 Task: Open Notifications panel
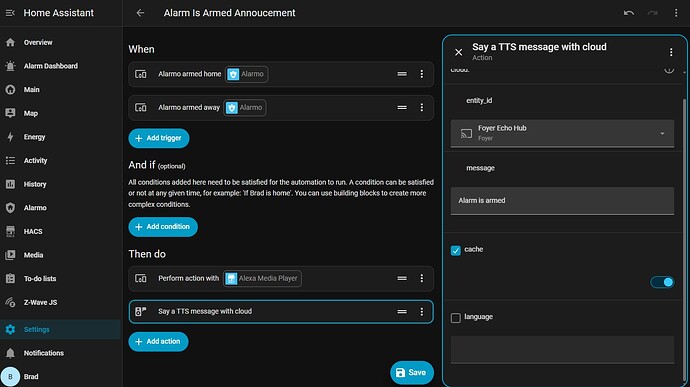[60, 353]
